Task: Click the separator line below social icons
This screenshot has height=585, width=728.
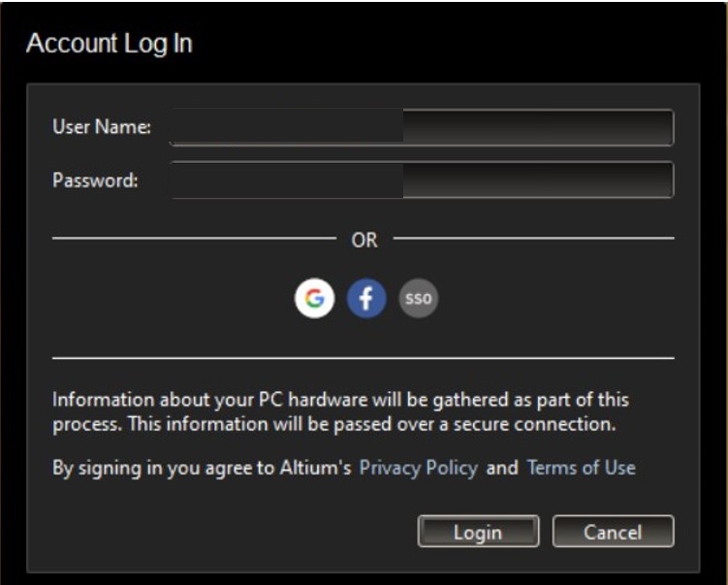Action: pos(363,358)
